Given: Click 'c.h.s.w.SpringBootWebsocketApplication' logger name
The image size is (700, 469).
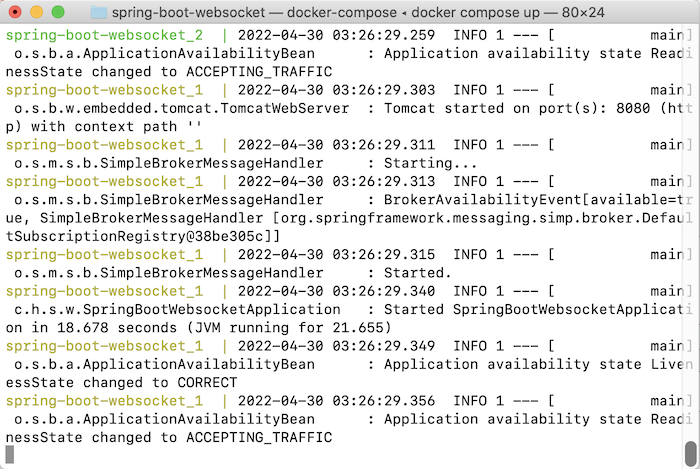Looking at the screenshot, I should tap(177, 309).
